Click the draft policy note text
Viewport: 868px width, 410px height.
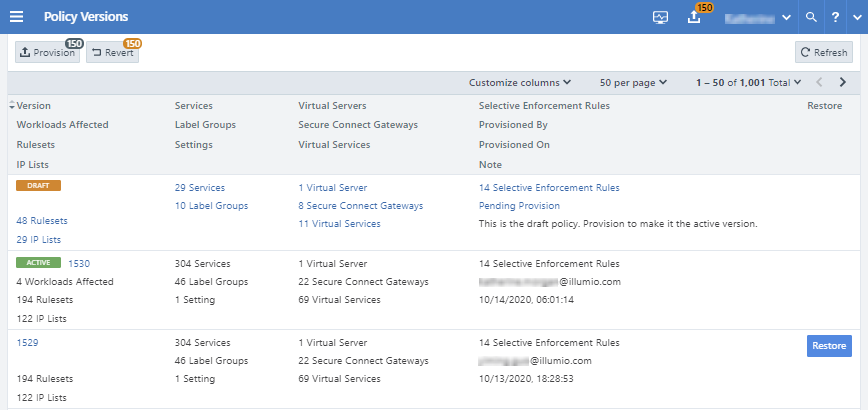[x=618, y=224]
